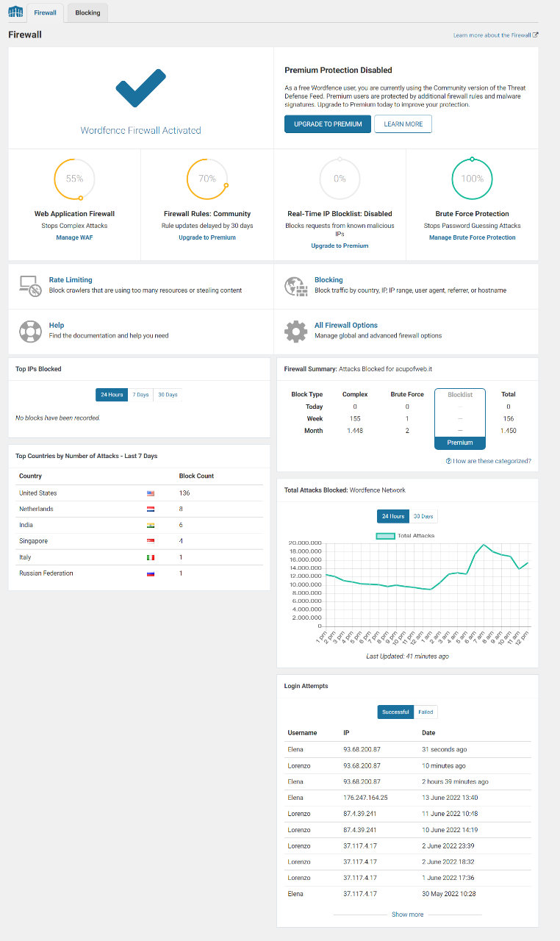Expand login list with Show more
Image resolution: width=560 pixels, height=941 pixels.
(x=407, y=915)
